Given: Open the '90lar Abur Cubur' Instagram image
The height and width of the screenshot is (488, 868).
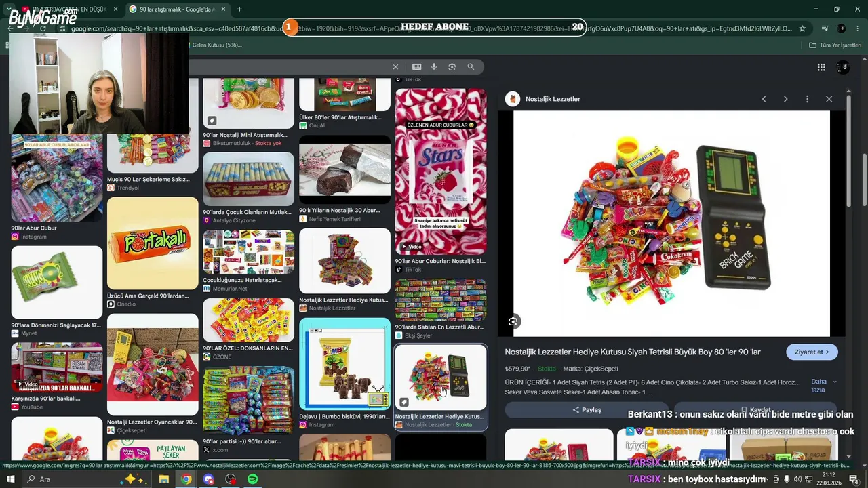Looking at the screenshot, I should click(57, 178).
